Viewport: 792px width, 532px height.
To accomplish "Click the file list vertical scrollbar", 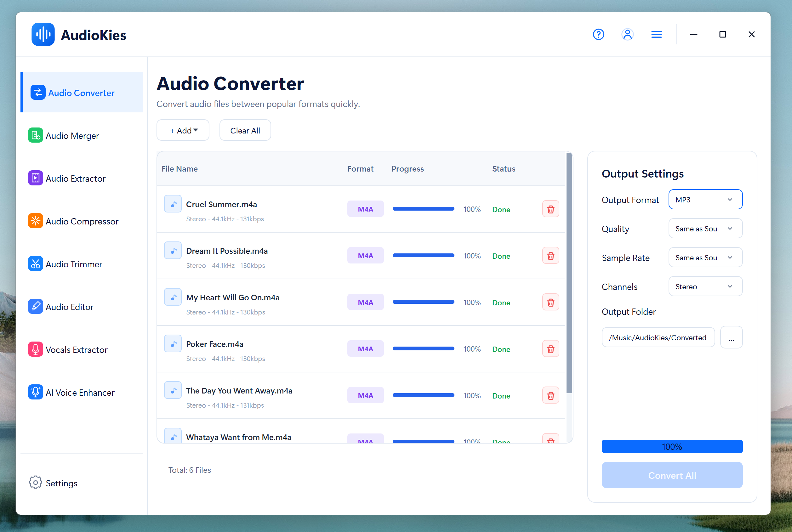I will (x=569, y=273).
